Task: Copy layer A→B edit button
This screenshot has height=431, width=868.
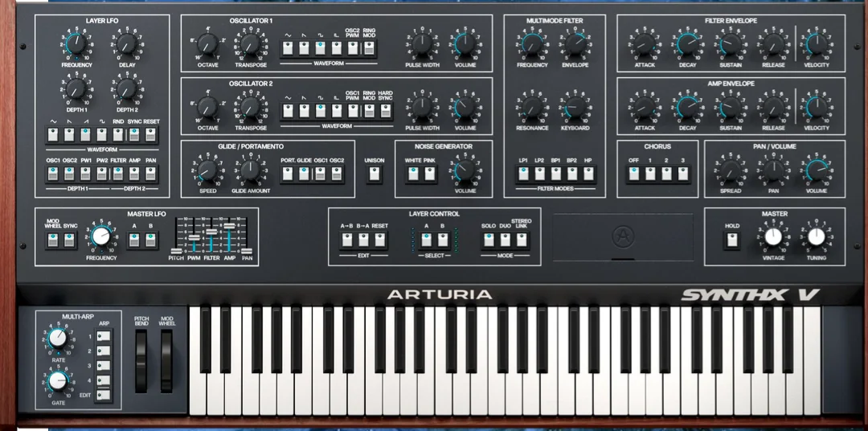Action: coord(347,240)
